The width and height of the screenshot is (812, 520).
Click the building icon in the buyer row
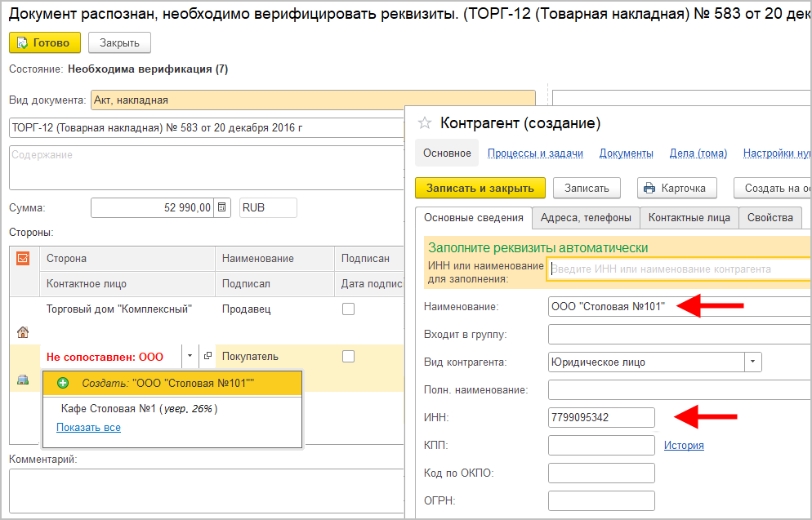23,380
